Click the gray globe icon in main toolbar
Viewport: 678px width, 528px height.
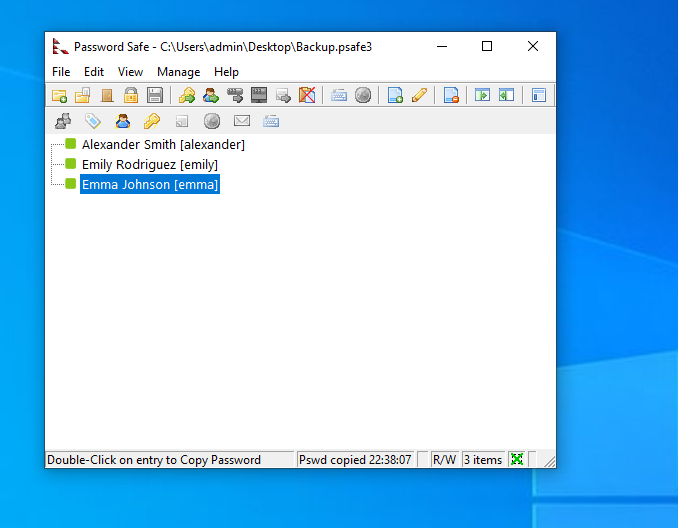[363, 95]
